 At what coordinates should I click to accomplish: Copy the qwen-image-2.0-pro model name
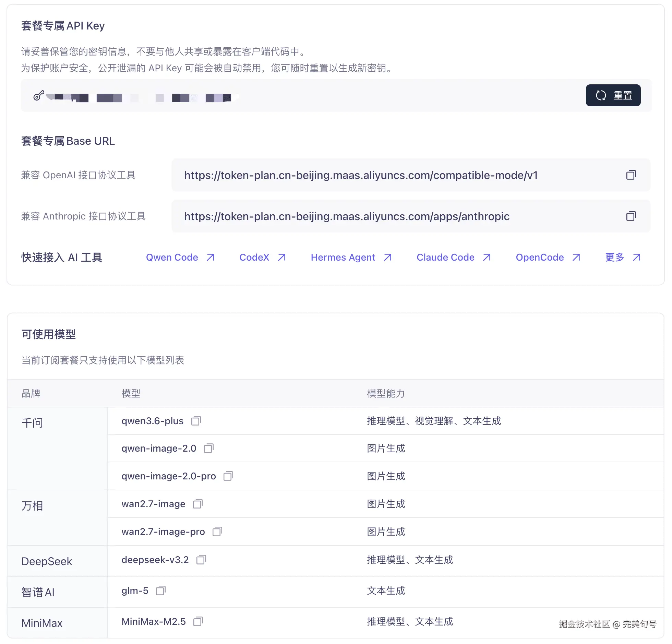click(x=228, y=476)
